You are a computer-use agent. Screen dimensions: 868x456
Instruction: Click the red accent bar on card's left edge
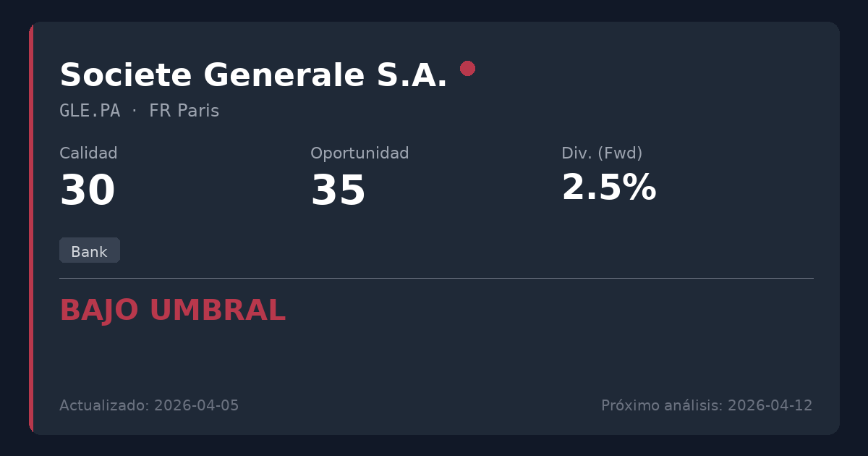[x=31, y=228]
